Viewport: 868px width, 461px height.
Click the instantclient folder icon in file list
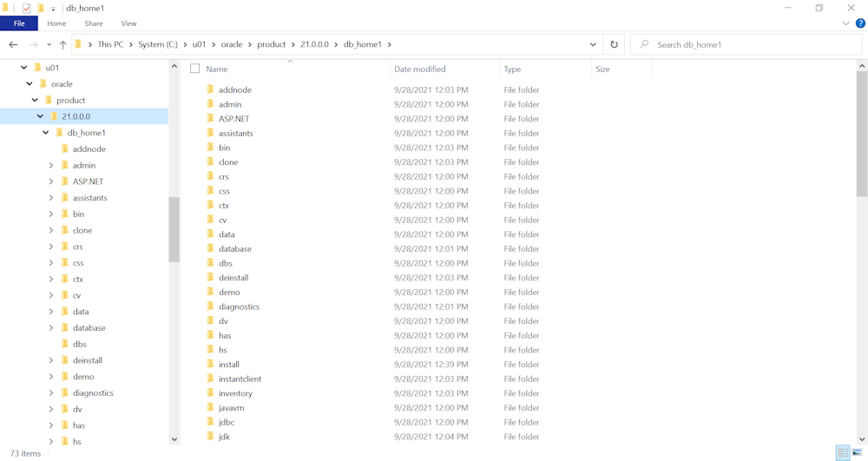[210, 379]
